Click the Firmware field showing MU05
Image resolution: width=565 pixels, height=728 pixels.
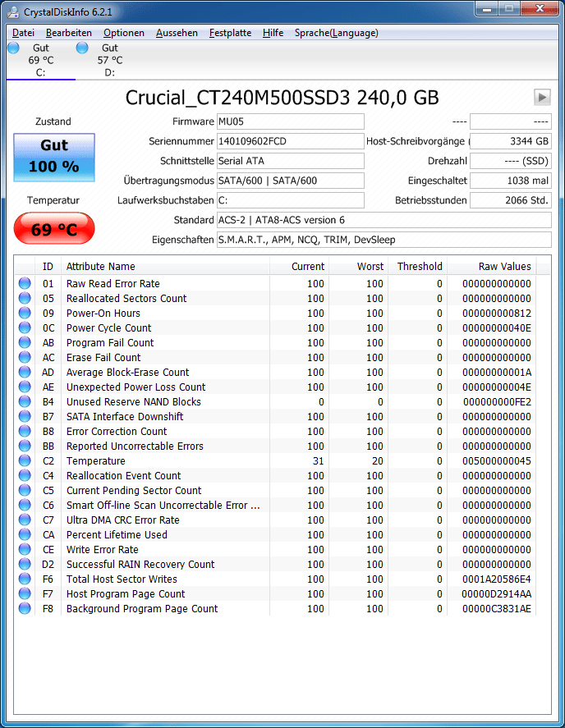[x=291, y=121]
